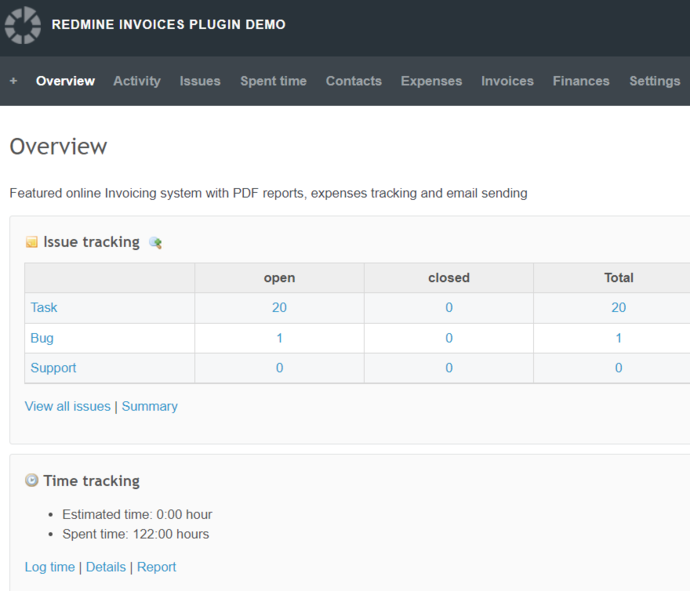Navigate to the Invoices tab
This screenshot has width=690, height=591.
click(507, 81)
